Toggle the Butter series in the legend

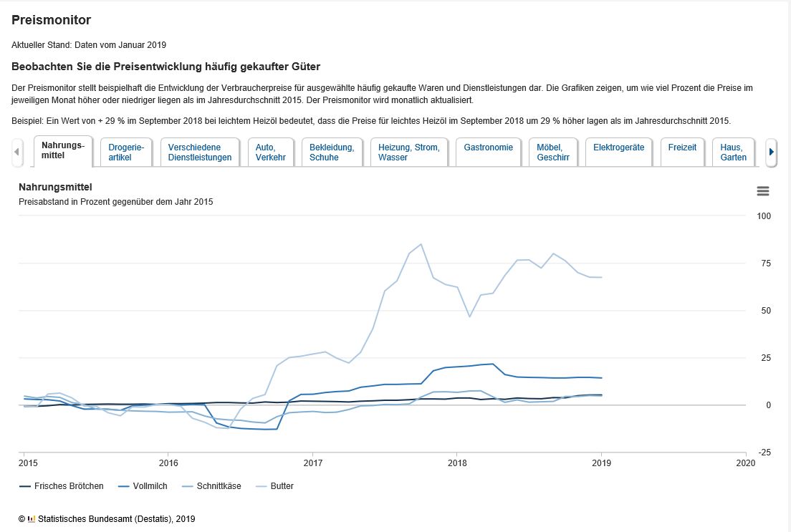click(x=275, y=486)
